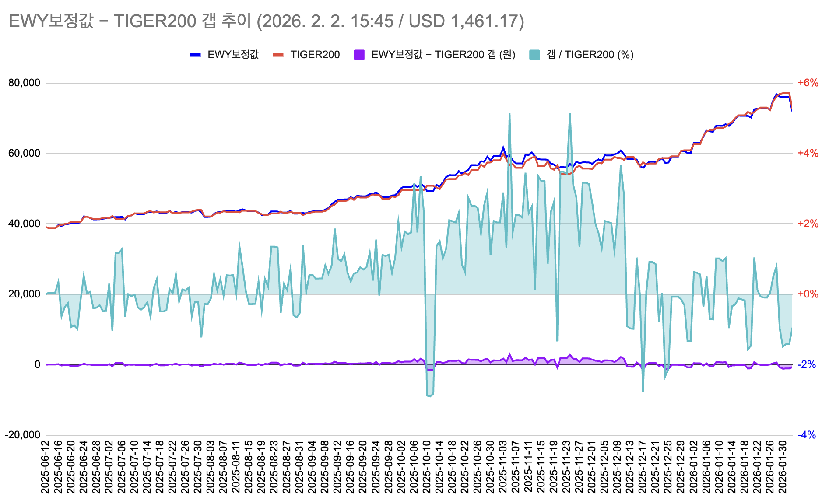Select the '2025-11-03' date tick label
Image resolution: width=836 pixels, height=504 pixels.
coord(502,467)
